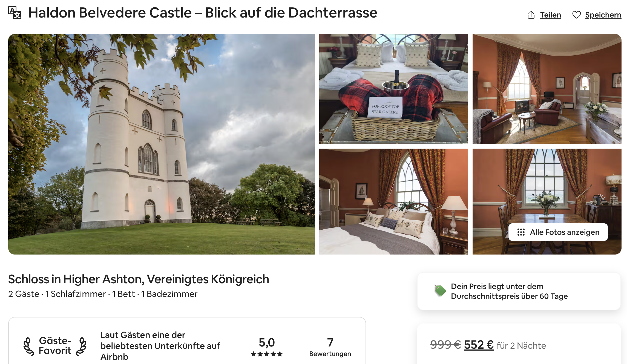The width and height of the screenshot is (627, 364).
Task: Click the translation icon beside the title
Action: [x=15, y=13]
